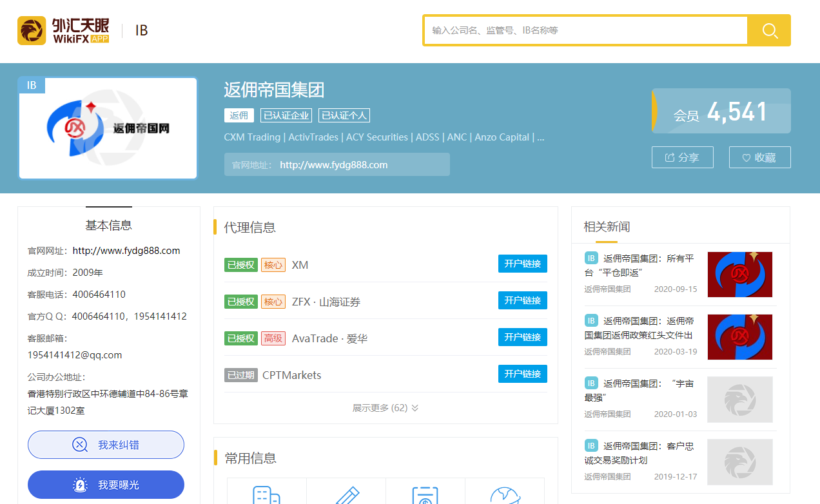Click the 已认证个人 badge
The image size is (820, 504).
[344, 115]
